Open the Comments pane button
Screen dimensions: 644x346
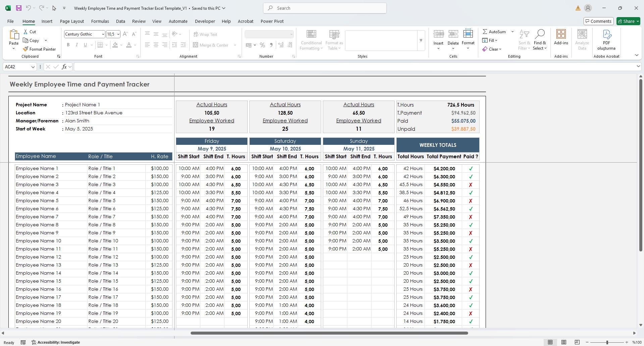[x=598, y=21]
